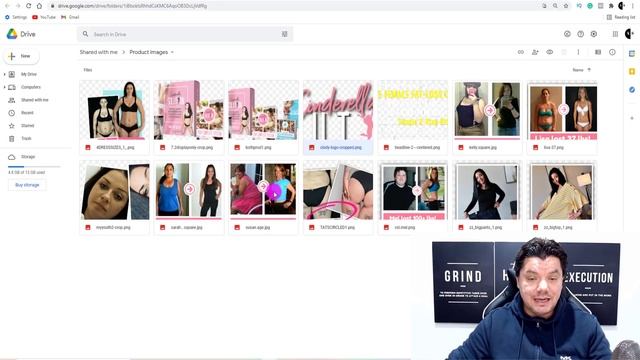Viewport: 640px width, 360px height.
Task: Select the TATSCIRCLED1.png thumbnail
Action: pos(338,198)
